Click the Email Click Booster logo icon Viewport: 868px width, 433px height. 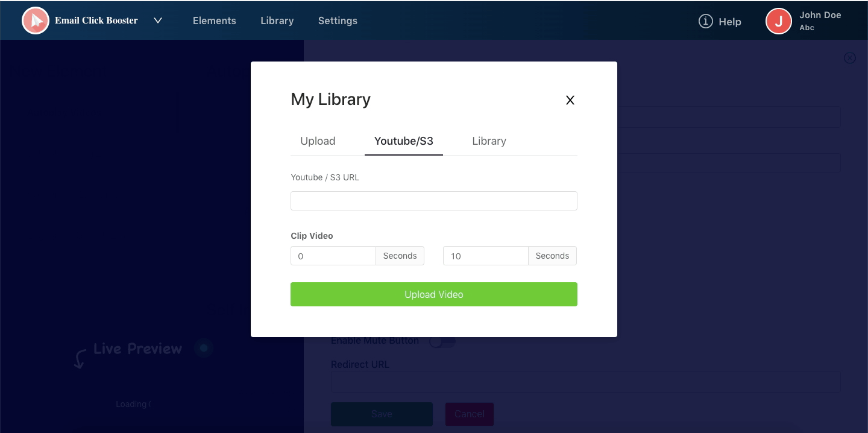pos(36,21)
